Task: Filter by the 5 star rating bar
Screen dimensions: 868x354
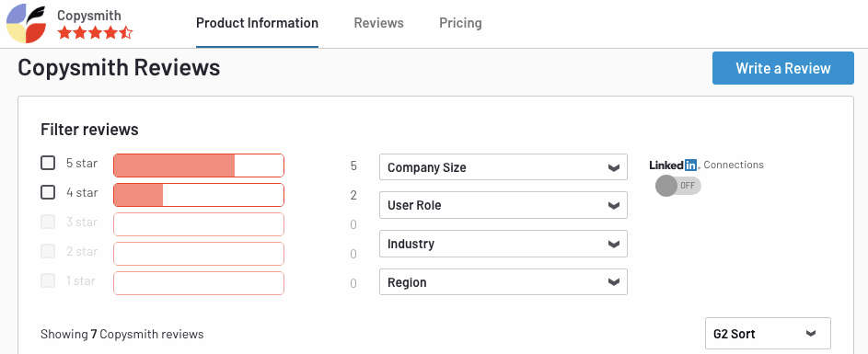Action: coord(199,166)
